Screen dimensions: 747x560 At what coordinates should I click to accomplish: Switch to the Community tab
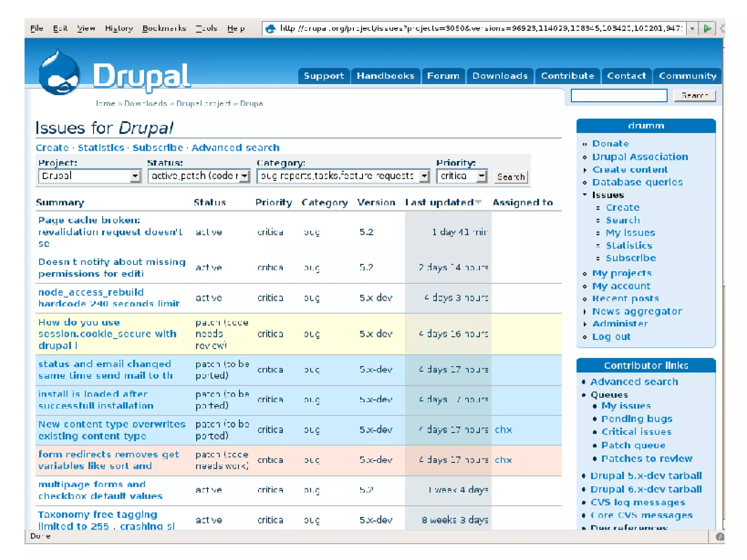point(687,76)
